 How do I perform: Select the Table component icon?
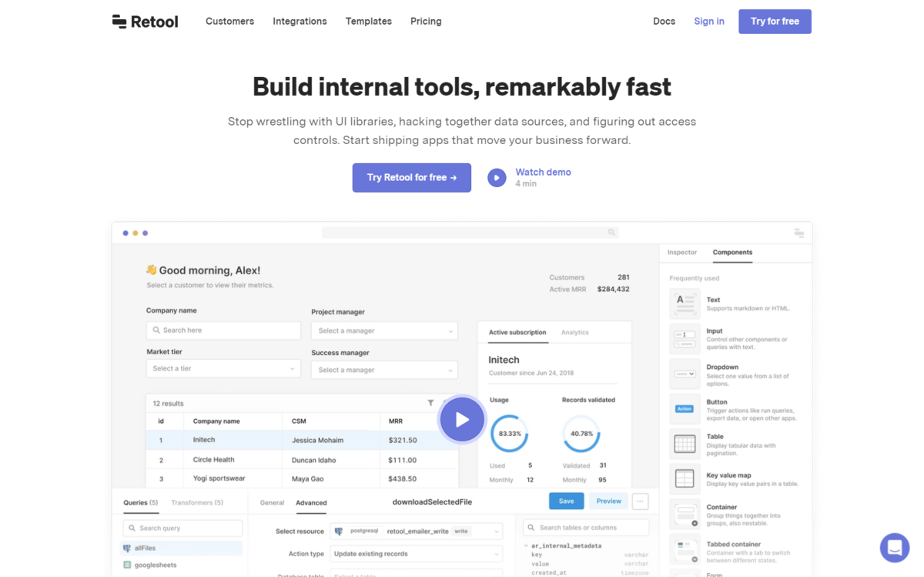click(685, 444)
